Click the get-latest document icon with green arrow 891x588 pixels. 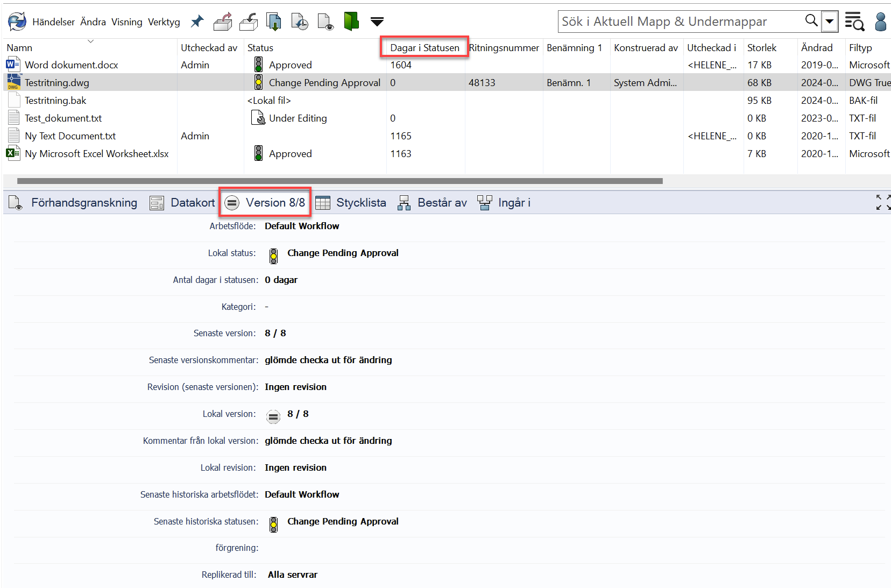point(274,22)
